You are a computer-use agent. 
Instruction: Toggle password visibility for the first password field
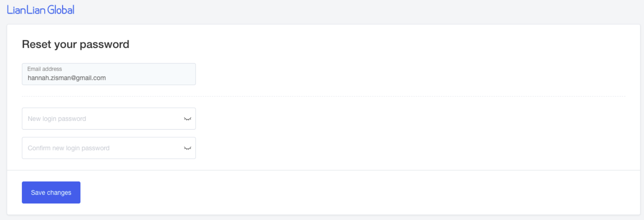click(187, 119)
